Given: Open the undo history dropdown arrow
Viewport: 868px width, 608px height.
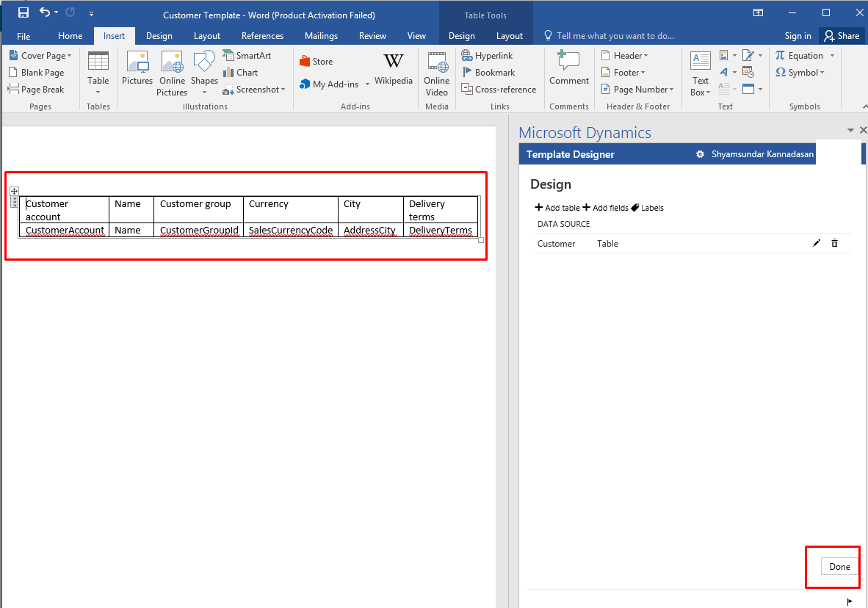Looking at the screenshot, I should pos(57,12).
